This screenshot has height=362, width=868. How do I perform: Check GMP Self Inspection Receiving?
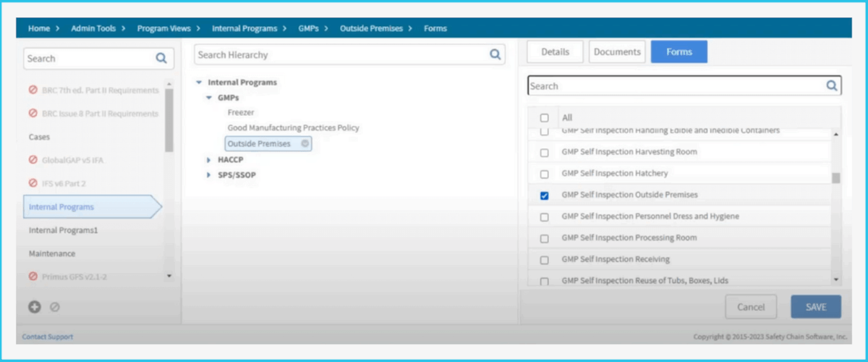pos(545,260)
